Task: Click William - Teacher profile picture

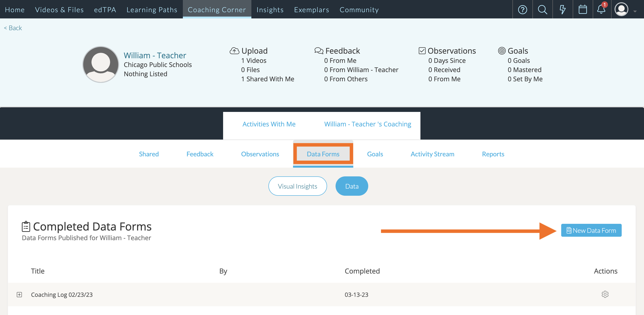Action: tap(101, 64)
